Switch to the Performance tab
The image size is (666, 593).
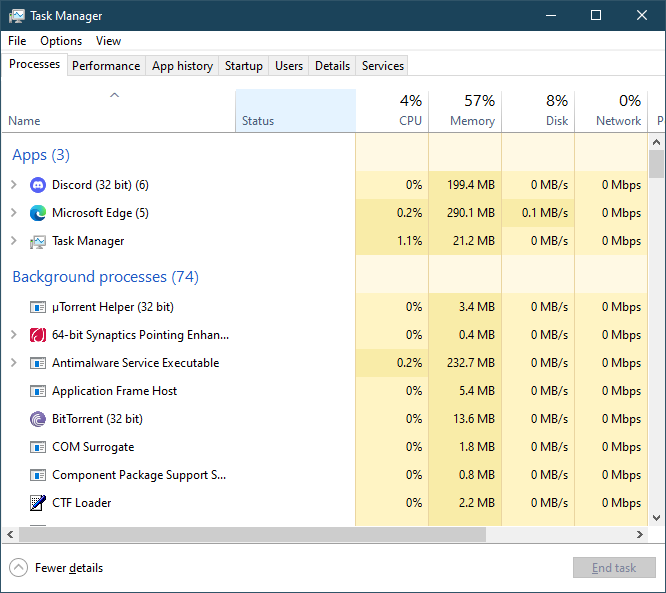click(x=106, y=66)
